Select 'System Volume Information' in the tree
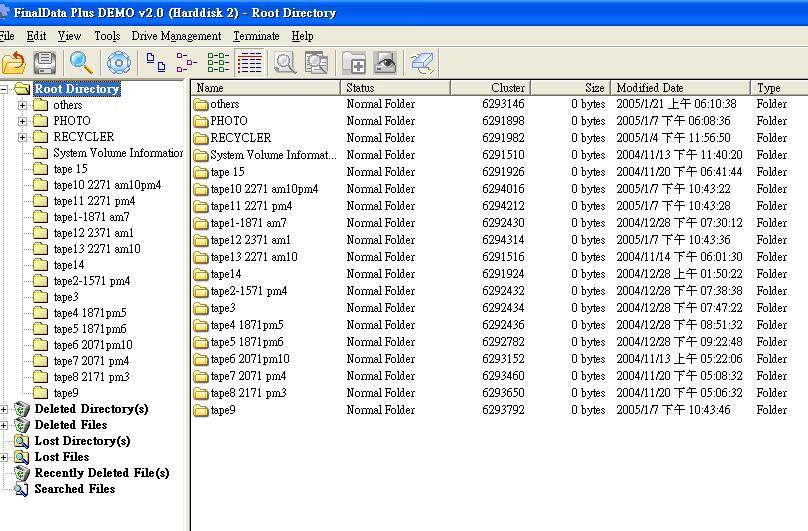 (x=117, y=153)
